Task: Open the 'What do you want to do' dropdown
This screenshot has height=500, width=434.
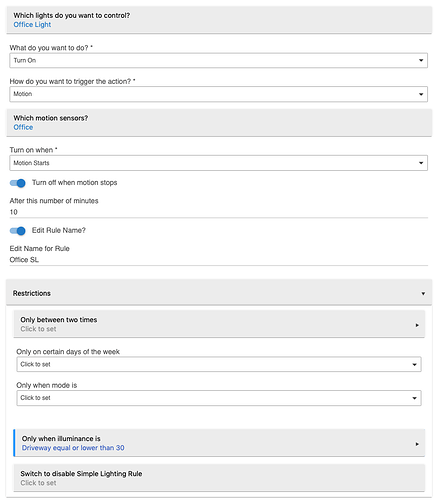Action: (x=218, y=60)
